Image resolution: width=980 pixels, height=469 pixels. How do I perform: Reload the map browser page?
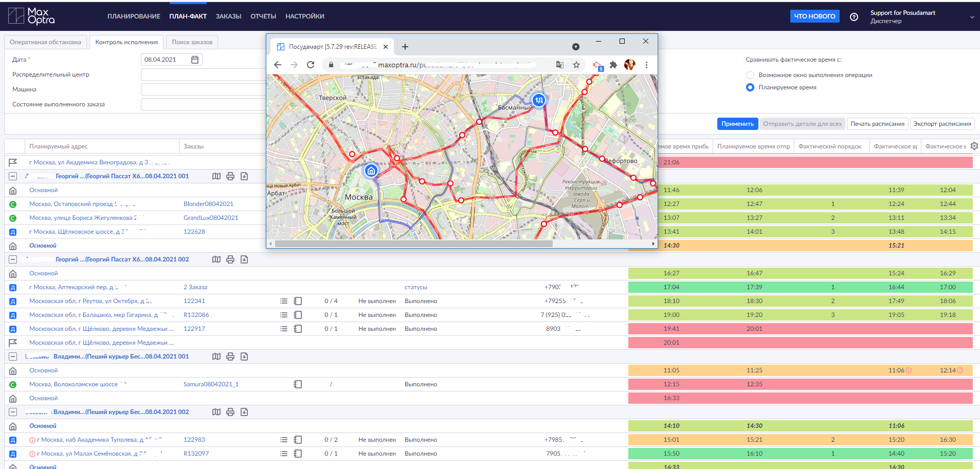point(311,65)
